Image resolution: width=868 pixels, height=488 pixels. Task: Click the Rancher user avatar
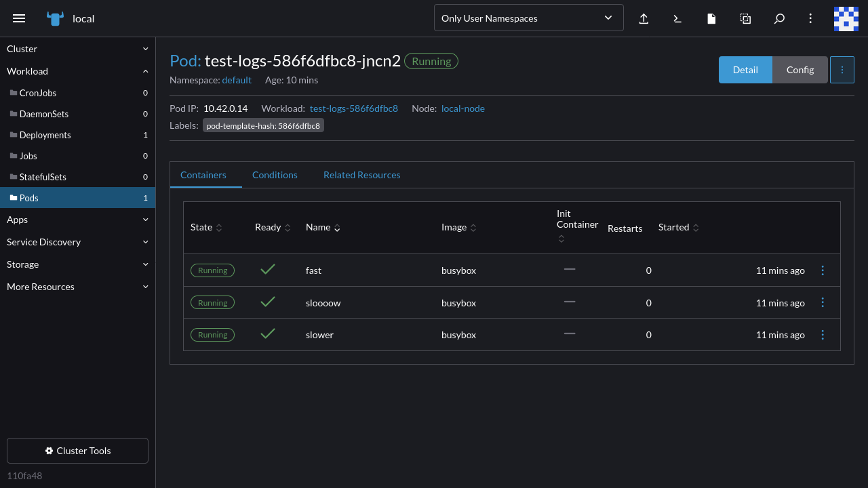846,18
